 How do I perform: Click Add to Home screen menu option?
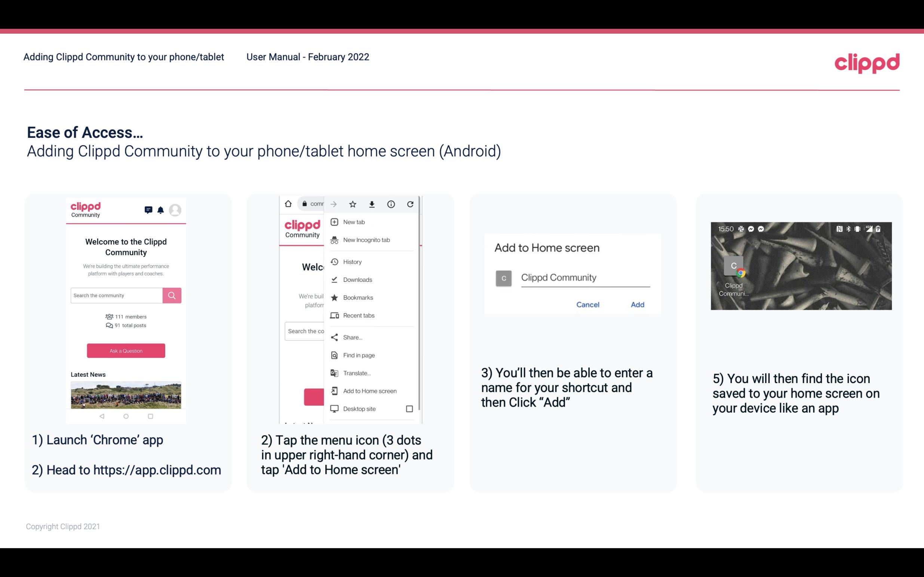[369, 391]
